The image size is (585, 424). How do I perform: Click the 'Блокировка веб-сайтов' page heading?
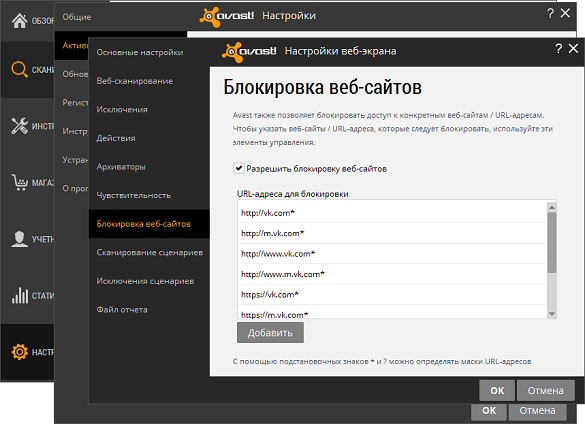point(323,87)
